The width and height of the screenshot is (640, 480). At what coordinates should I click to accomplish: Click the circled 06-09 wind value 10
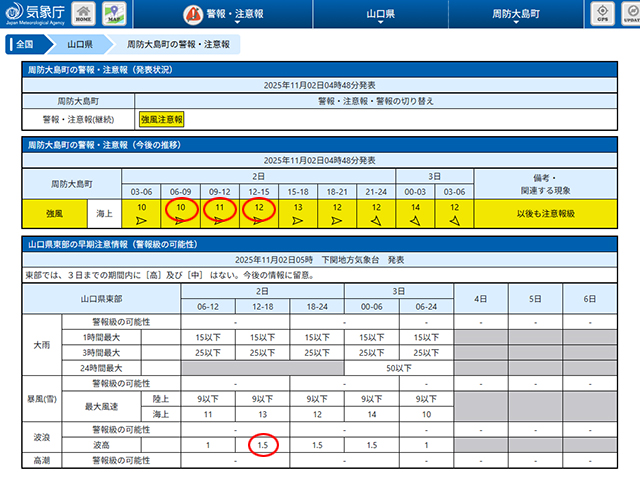pos(180,211)
